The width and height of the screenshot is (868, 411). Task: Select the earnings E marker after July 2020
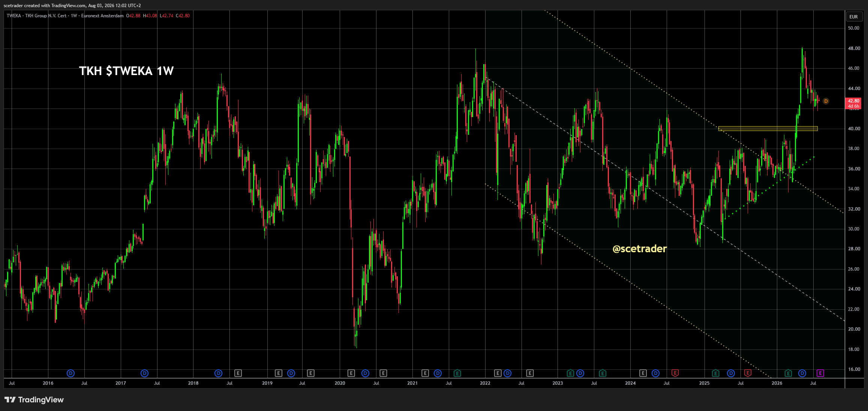click(383, 373)
